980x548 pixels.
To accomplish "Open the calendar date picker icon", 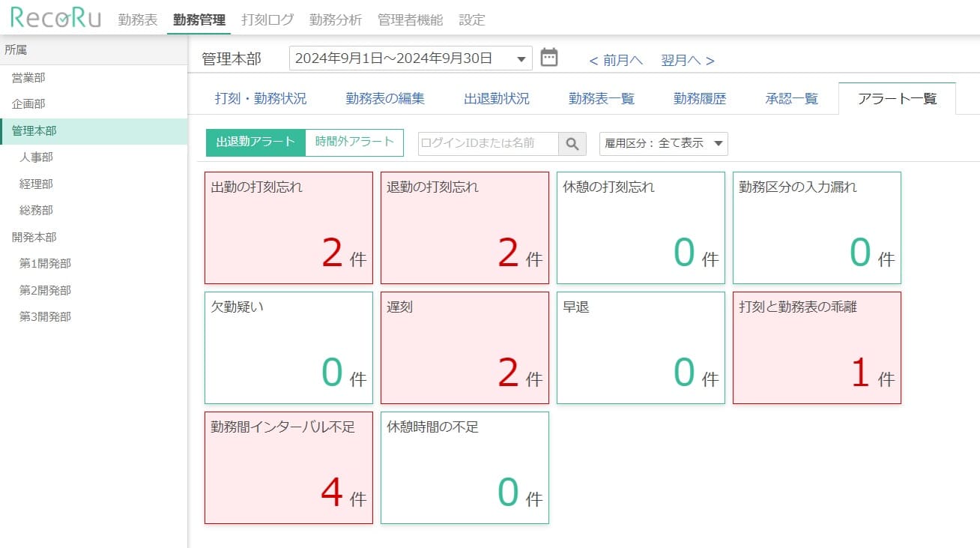I will click(x=549, y=57).
